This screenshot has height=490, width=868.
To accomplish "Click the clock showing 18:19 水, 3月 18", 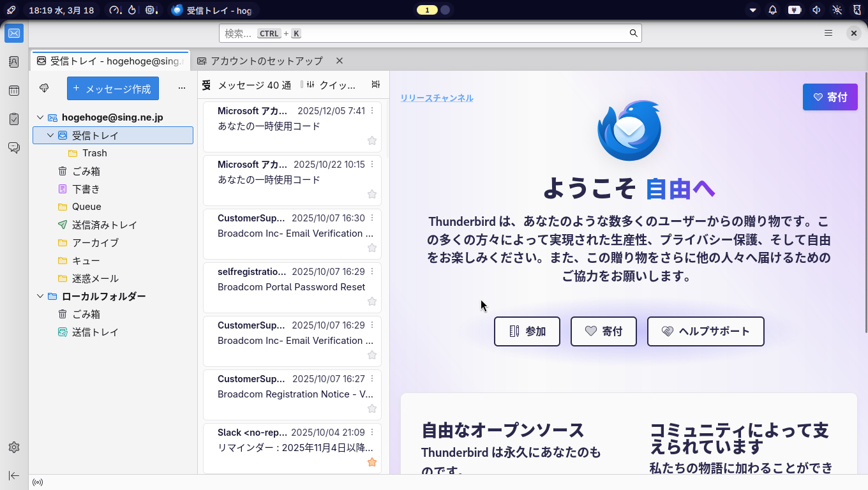I will click(x=61, y=10).
